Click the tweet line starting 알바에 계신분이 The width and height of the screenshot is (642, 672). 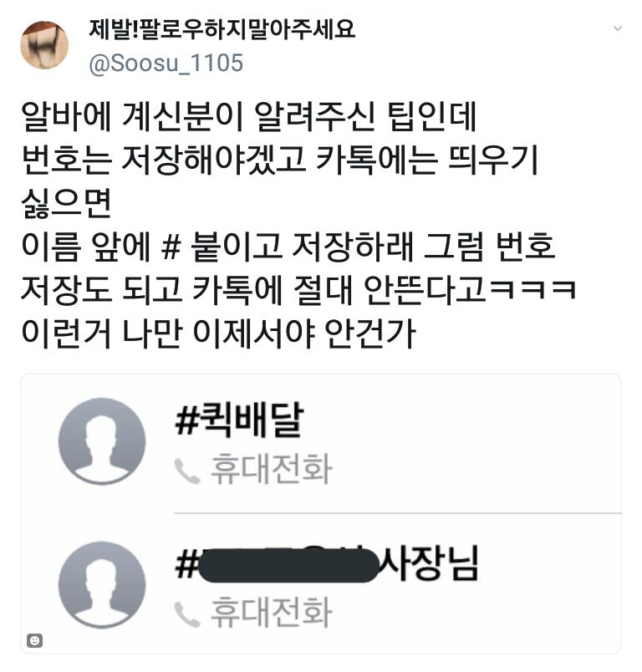point(248,116)
